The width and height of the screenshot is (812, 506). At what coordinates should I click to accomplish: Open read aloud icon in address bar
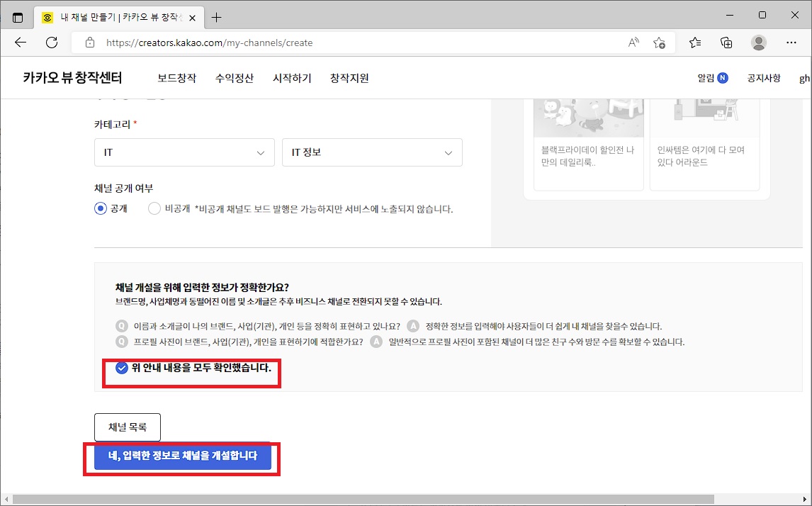[633, 43]
